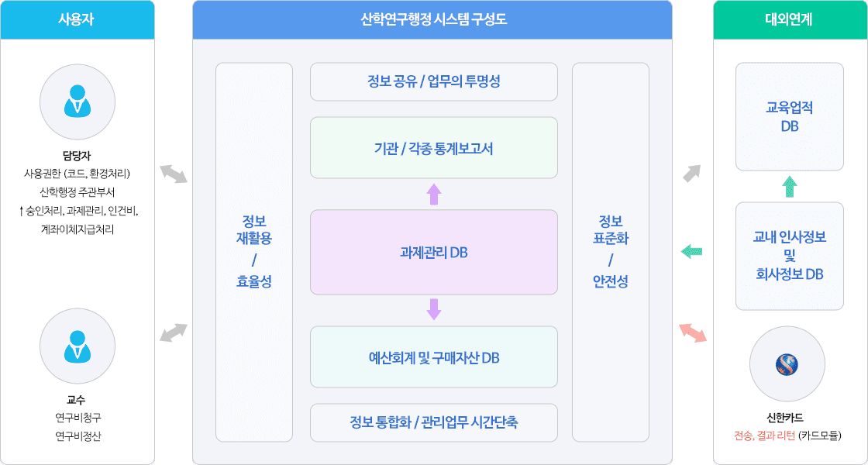Click the 정보 재활용 / 효율성 panel

(254, 252)
